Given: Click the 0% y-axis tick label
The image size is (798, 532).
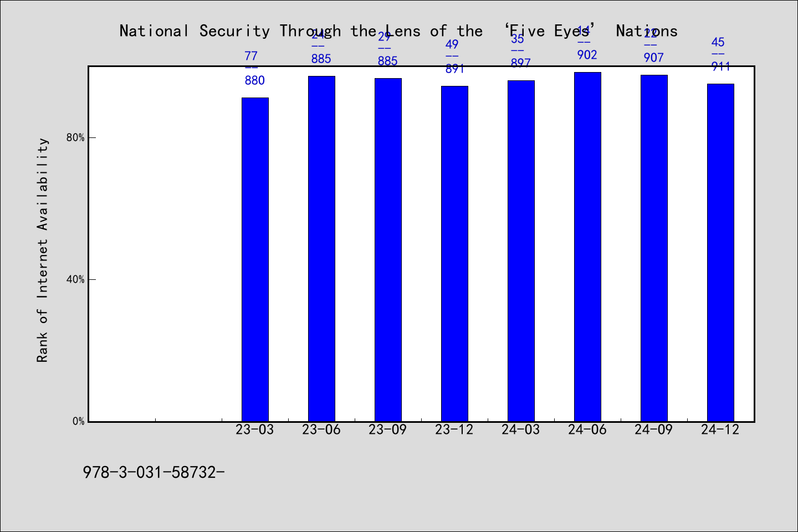Looking at the screenshot, I should point(78,421).
